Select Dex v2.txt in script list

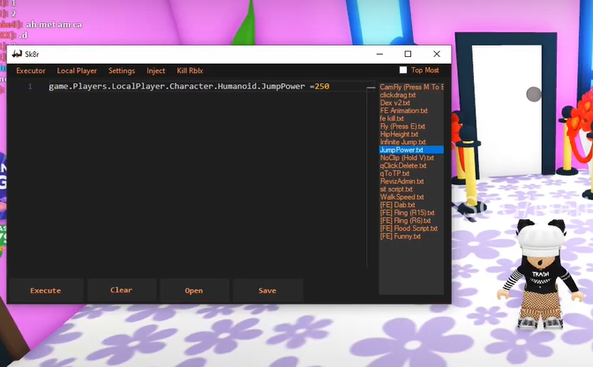tap(395, 103)
